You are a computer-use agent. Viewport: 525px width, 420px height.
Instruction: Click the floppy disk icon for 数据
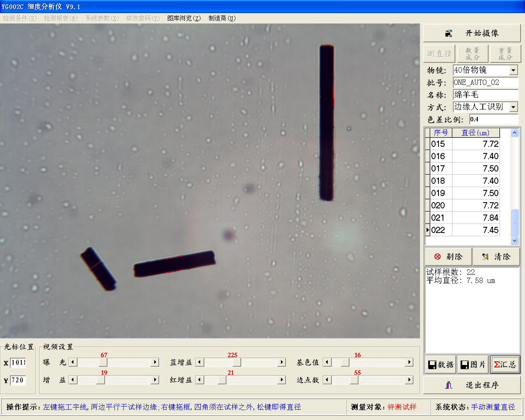[432, 365]
